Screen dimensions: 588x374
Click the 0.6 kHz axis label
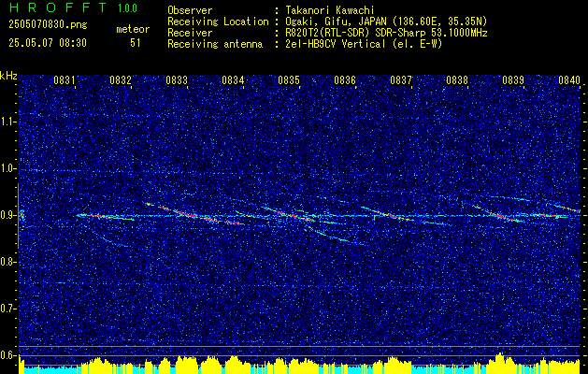8,355
